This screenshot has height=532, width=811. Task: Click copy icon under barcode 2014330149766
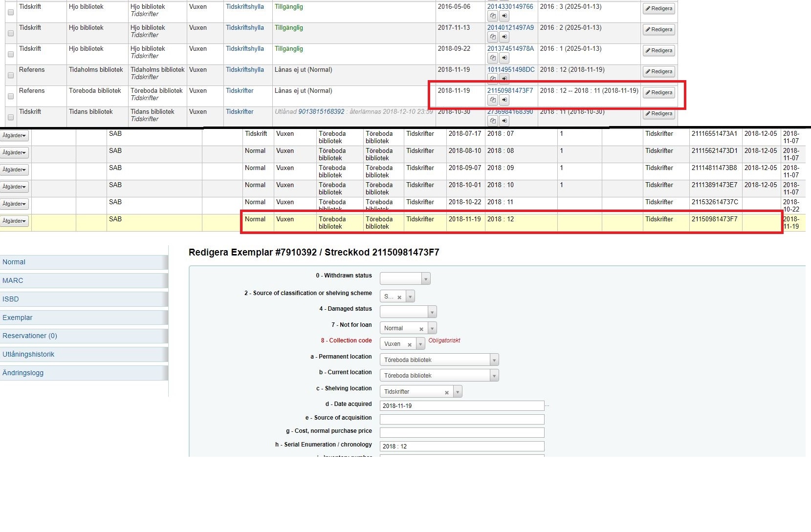click(x=493, y=16)
